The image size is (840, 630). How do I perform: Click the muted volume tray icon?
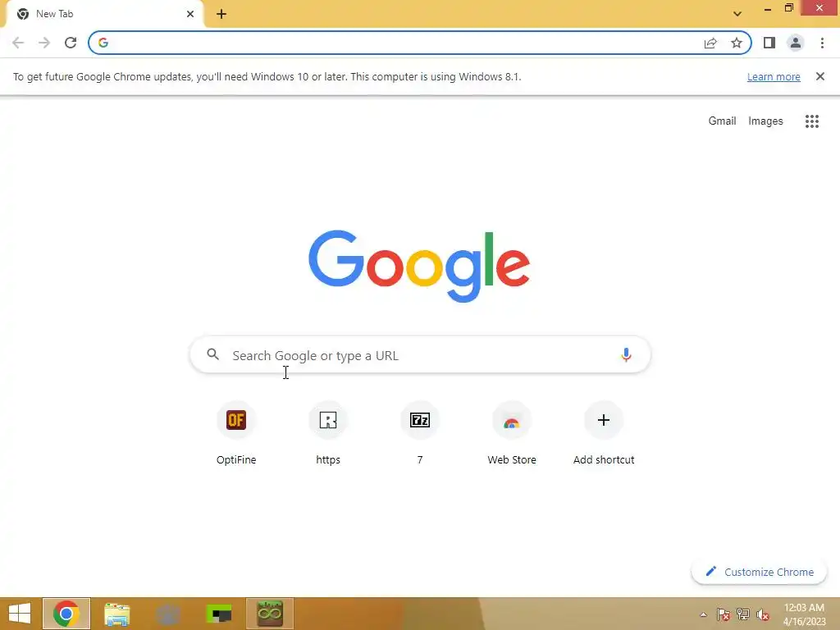pos(763,614)
